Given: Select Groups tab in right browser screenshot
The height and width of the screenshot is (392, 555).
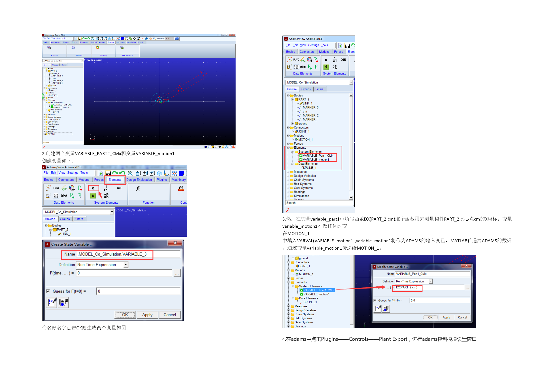Looking at the screenshot, I should coord(306,89).
